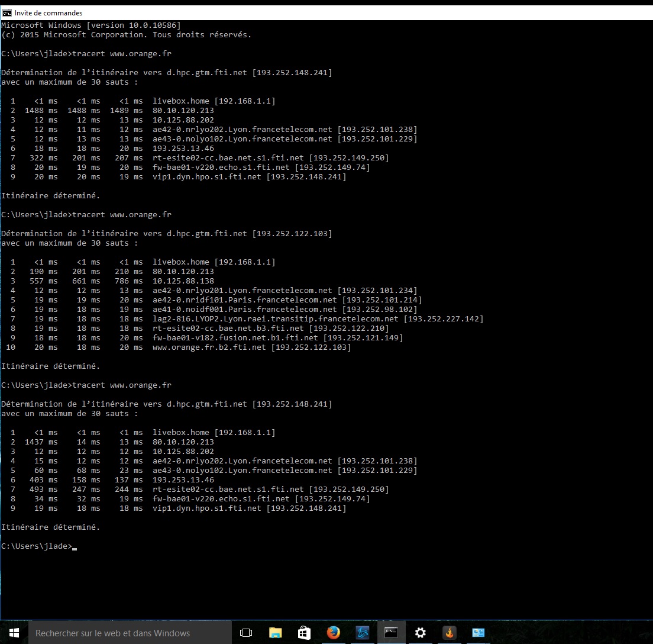Open the Windows Start menu
The height and width of the screenshot is (644, 653).
pos(14,633)
